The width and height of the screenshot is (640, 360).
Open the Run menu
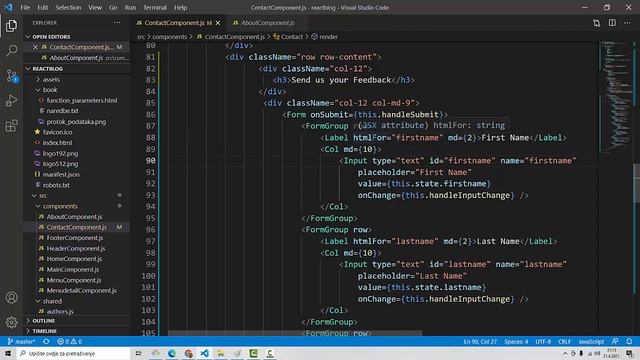pos(130,7)
